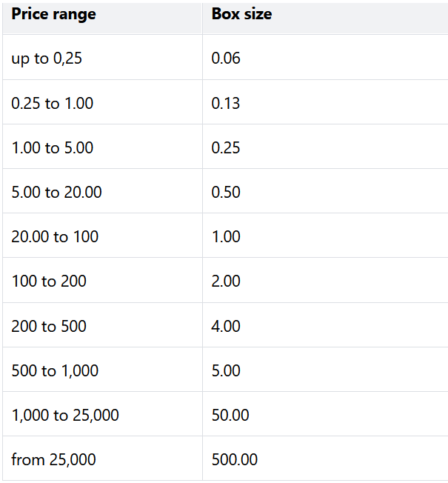Select the '5.00 to 20.00' price range
The width and height of the screenshot is (448, 483).
[57, 192]
